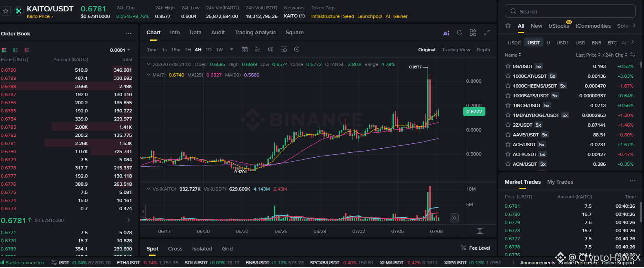Open chart display settings list icon
The height and width of the screenshot is (268, 644).
coord(284,50)
